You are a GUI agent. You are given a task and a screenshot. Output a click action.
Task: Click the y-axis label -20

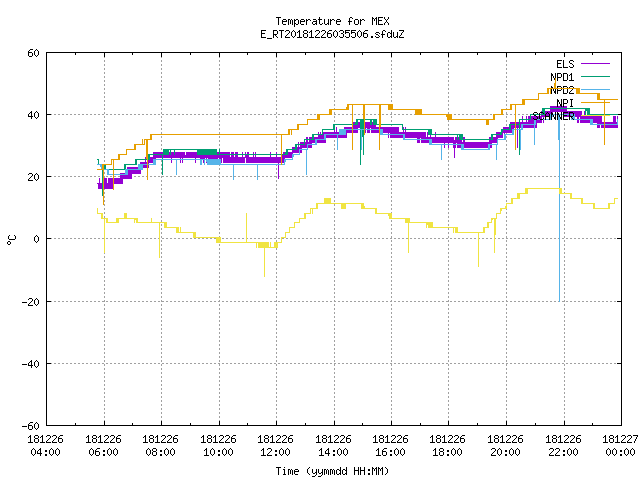click(31, 302)
